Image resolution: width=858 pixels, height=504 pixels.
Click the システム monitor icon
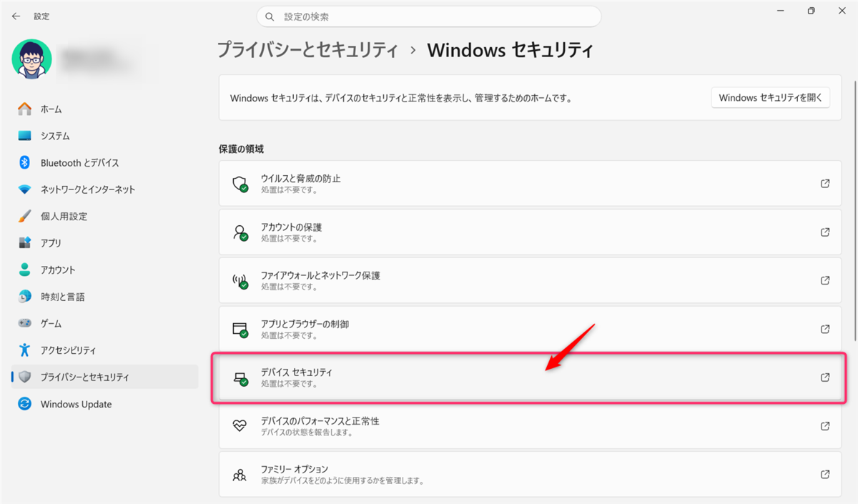(25, 136)
